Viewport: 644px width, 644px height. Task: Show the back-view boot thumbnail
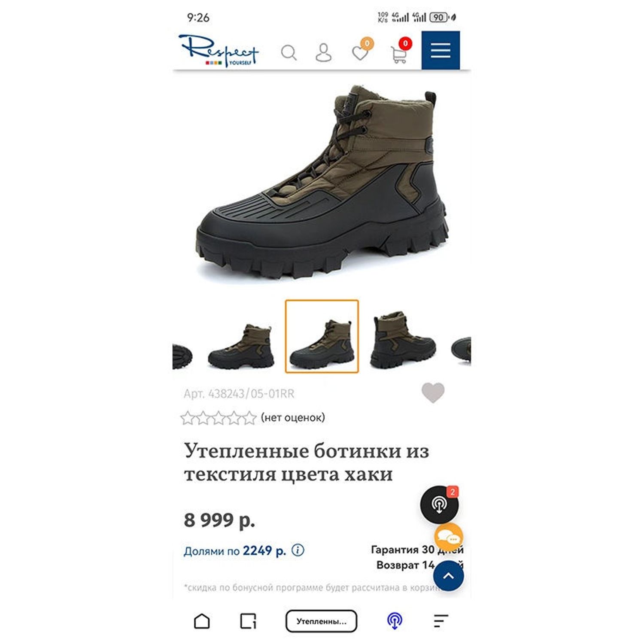click(403, 340)
